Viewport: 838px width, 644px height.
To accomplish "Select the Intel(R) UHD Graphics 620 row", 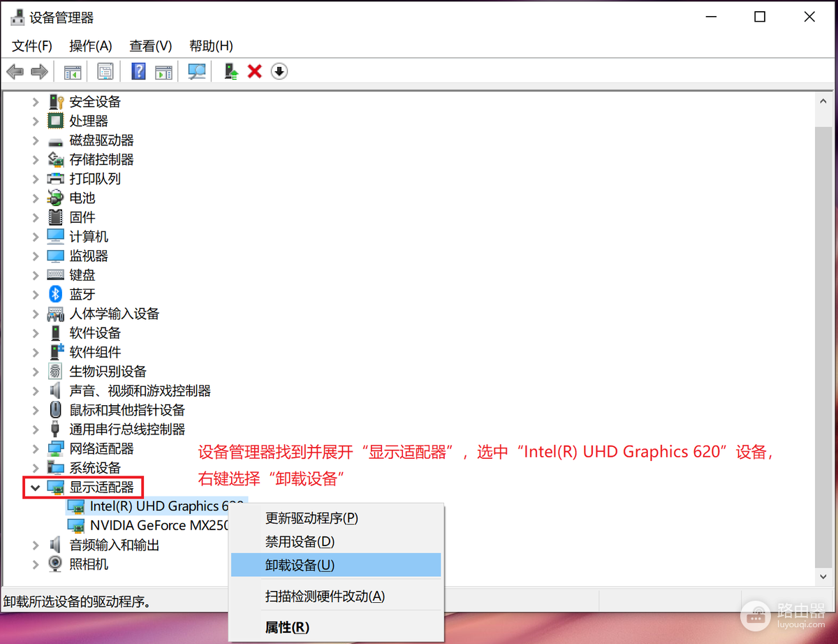I will [156, 506].
